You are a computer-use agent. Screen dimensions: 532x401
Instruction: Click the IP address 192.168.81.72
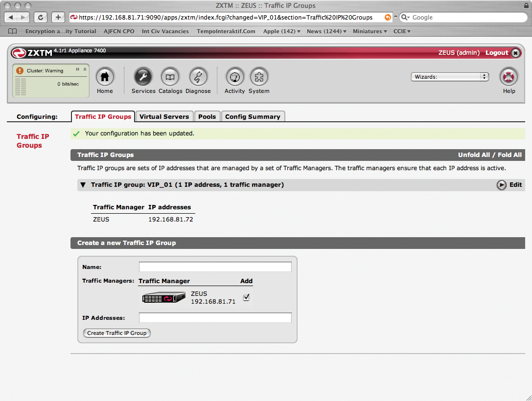tap(171, 220)
